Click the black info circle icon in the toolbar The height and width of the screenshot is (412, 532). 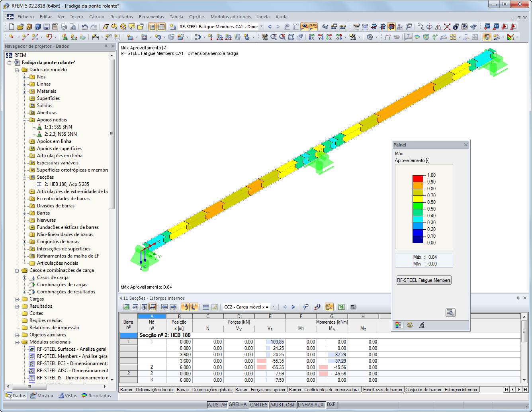[456, 27]
